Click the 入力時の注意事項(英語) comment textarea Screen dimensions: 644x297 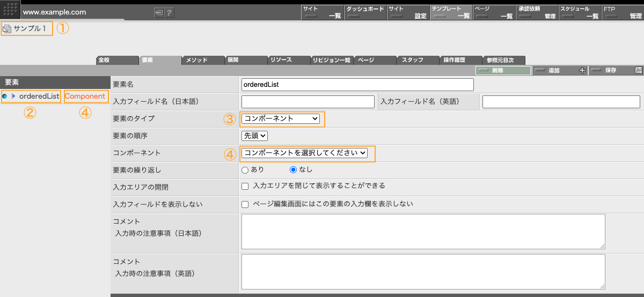coord(423,272)
